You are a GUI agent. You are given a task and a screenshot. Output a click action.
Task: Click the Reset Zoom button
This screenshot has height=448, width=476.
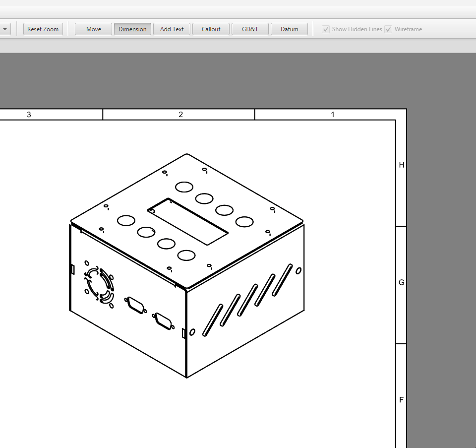[x=43, y=29]
